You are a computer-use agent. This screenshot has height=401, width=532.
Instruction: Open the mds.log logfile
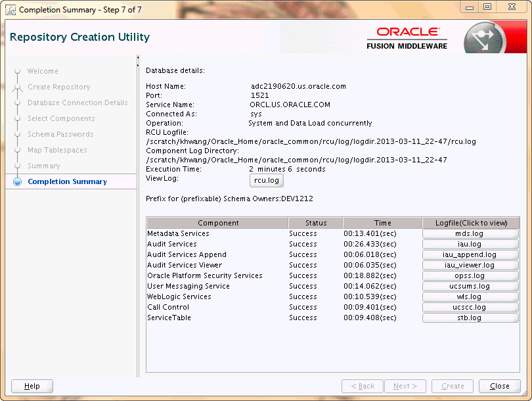tap(470, 233)
